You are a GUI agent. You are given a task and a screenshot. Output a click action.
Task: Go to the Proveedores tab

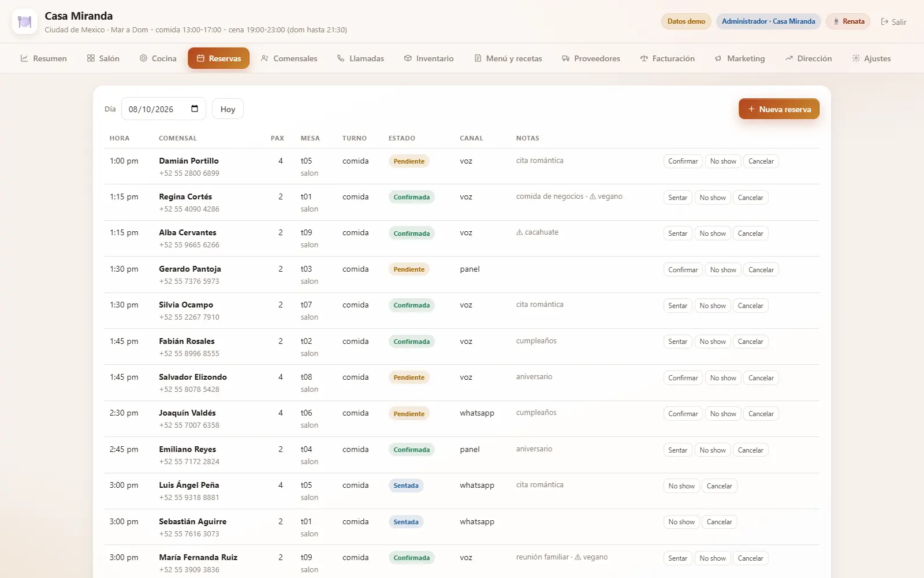(591, 58)
